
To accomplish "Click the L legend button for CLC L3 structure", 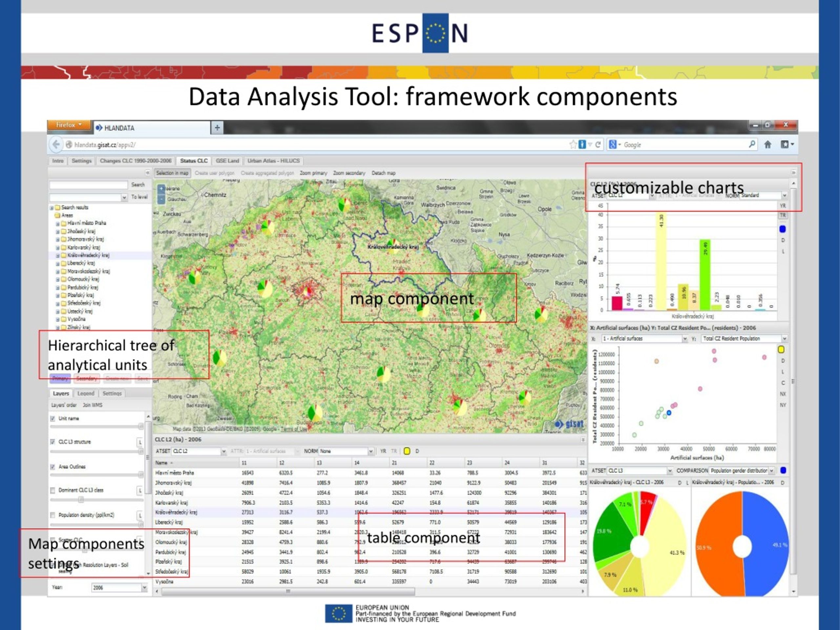I will point(140,442).
